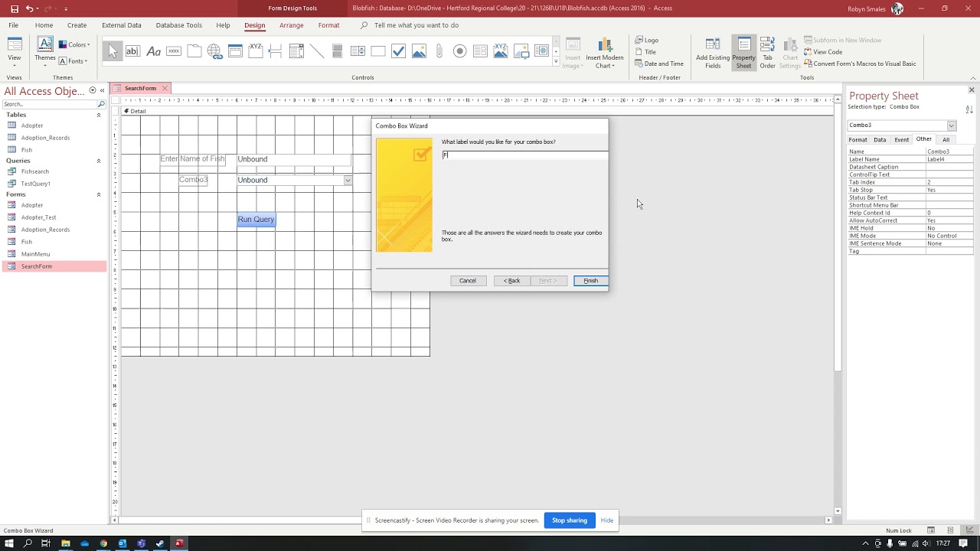Select the Subform/Subreport control tool
The height and width of the screenshot is (551, 980).
tap(480, 51)
